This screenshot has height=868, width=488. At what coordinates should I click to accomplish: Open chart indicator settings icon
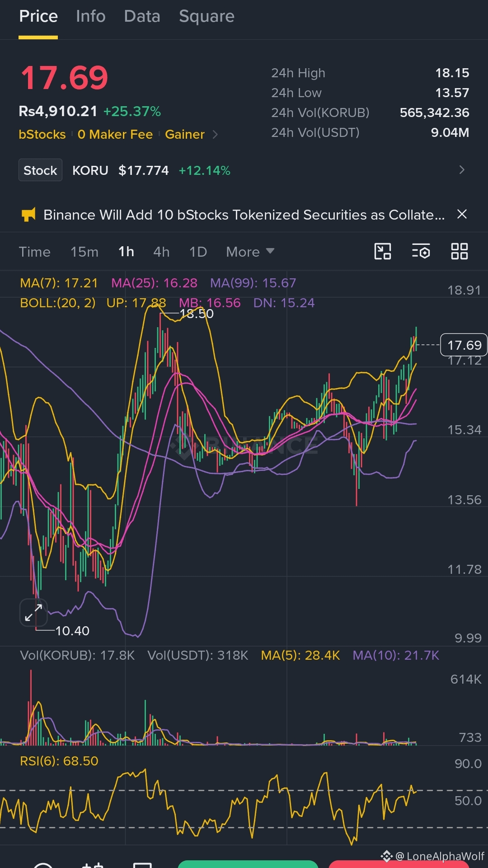point(421,251)
